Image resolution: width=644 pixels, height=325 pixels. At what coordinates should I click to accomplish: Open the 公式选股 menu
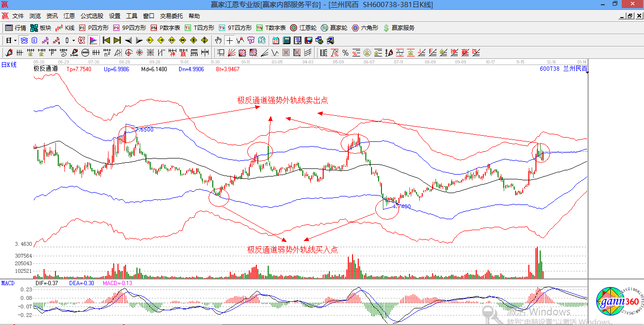pos(91,16)
